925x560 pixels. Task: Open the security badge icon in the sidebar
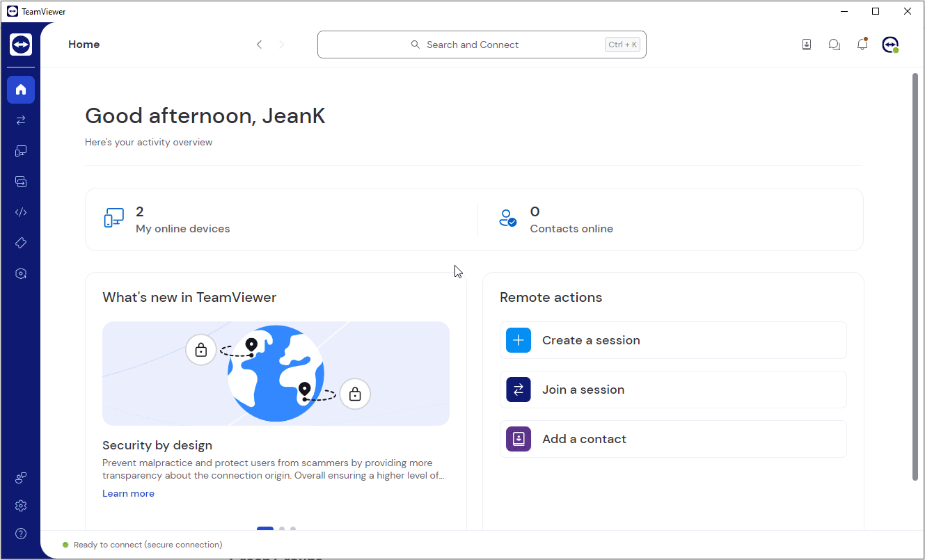pos(21,273)
